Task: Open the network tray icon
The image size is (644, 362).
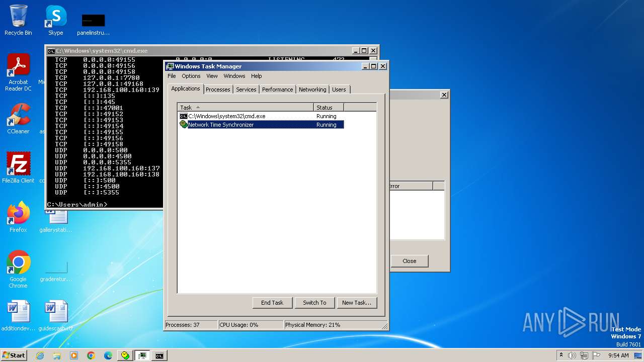Action: (x=584, y=355)
